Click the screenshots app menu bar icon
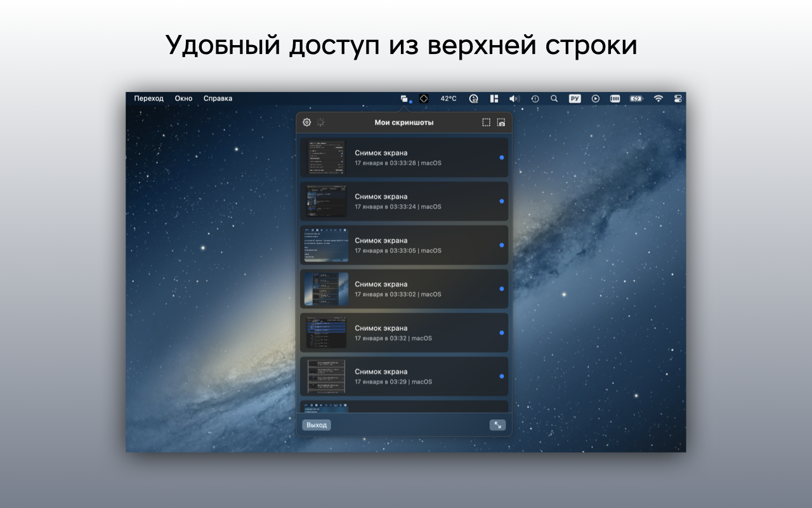Screen dimensions: 812x508 (x=404, y=98)
